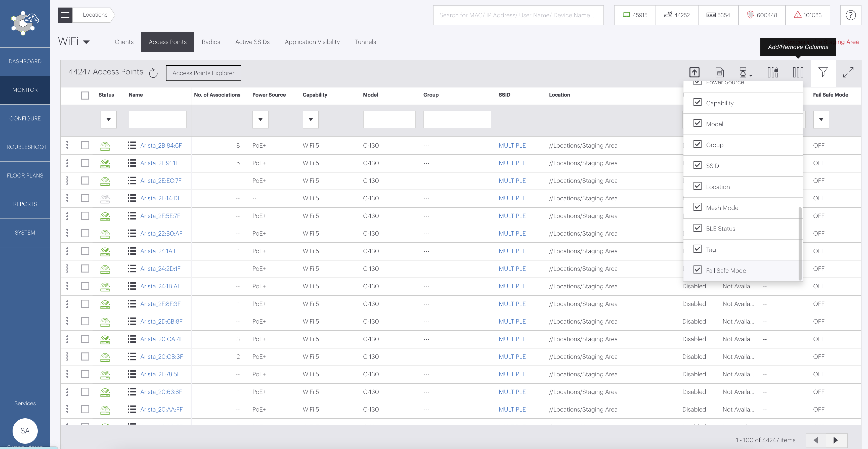Check the row checkbox for Arista_2F:91:1F
This screenshot has width=868, height=449.
[x=85, y=163]
